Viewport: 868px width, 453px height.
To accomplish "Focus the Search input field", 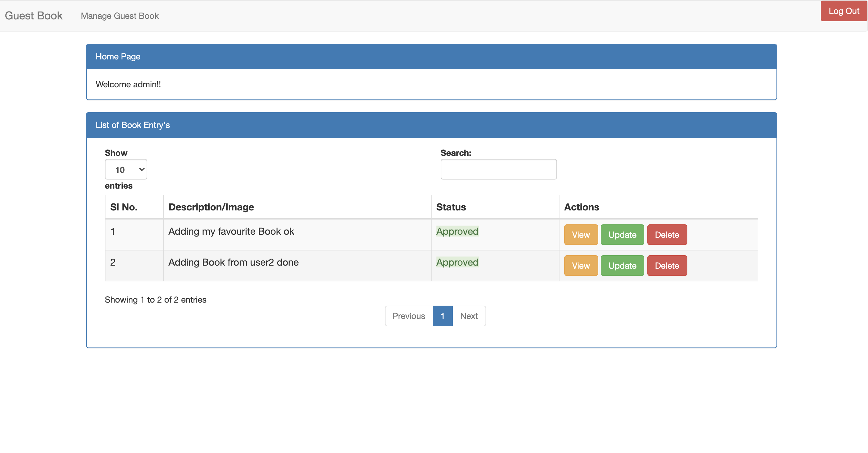I will coord(498,169).
